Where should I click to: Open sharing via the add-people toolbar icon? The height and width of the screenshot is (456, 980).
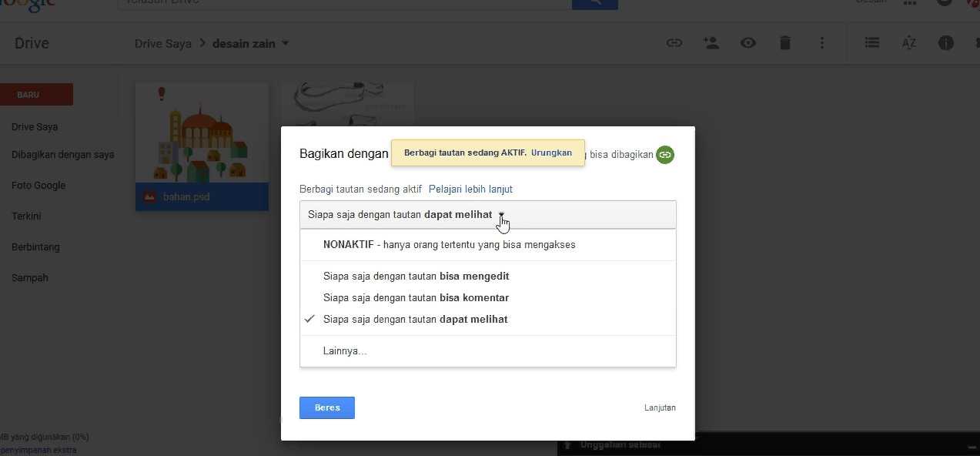coord(711,42)
